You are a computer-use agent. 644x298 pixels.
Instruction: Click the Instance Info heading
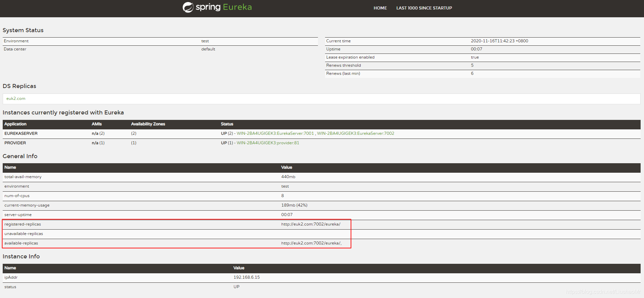(x=21, y=256)
